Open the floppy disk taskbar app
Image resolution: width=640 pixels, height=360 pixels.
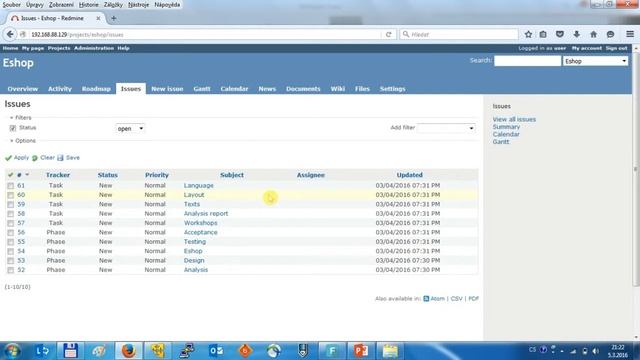[70, 351]
